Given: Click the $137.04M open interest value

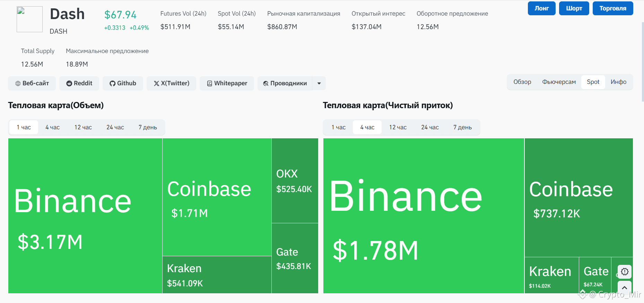Looking at the screenshot, I should coord(367,27).
